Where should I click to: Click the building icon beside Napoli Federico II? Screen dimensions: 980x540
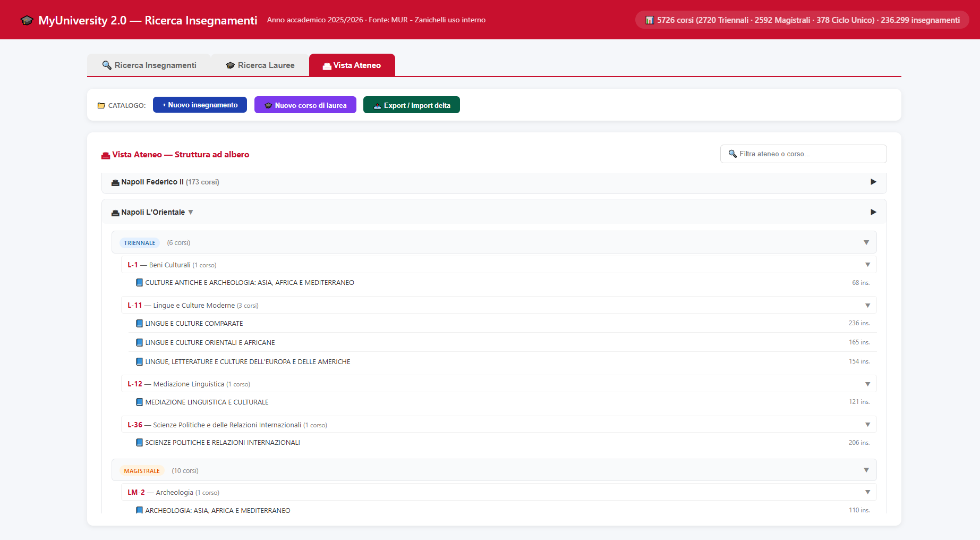[x=115, y=182]
